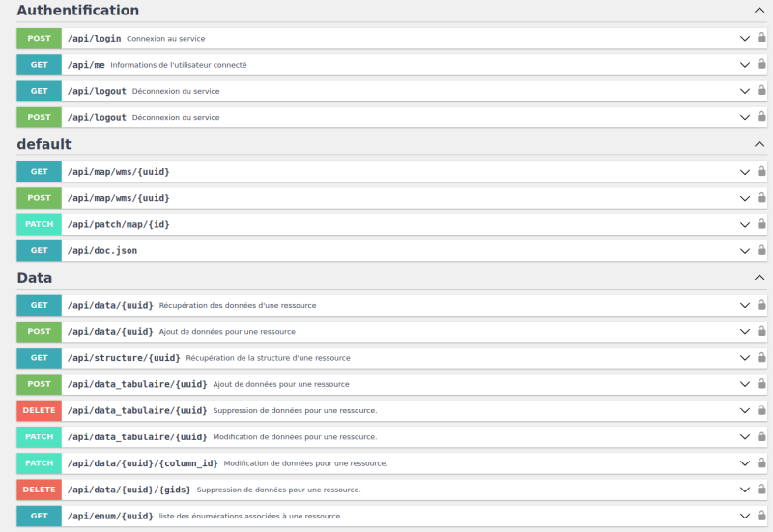Click the /api/data/{uuid}/{gids} path text

[x=129, y=490]
